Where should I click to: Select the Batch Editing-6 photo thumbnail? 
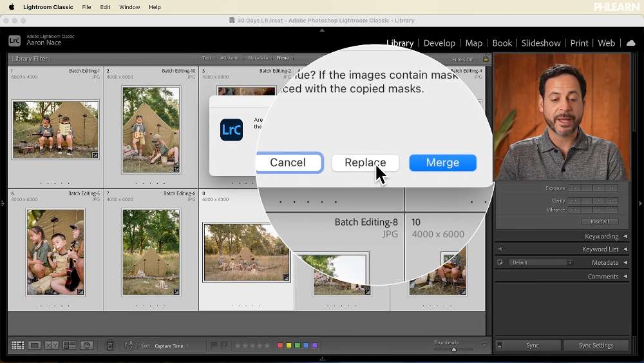click(151, 252)
